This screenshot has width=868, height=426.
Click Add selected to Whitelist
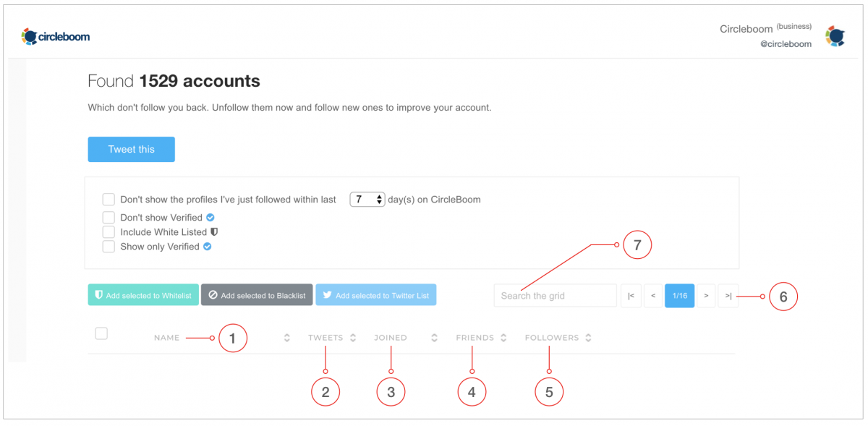(143, 295)
